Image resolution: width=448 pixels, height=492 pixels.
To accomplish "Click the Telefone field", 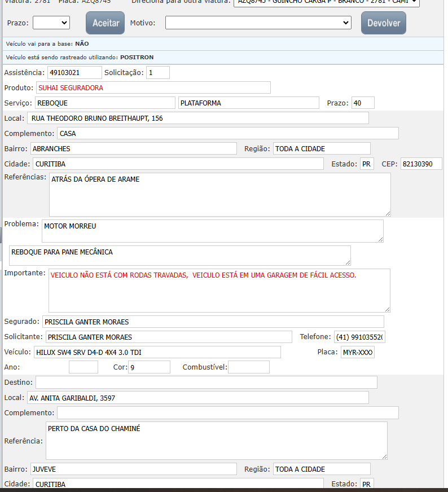I will (359, 337).
